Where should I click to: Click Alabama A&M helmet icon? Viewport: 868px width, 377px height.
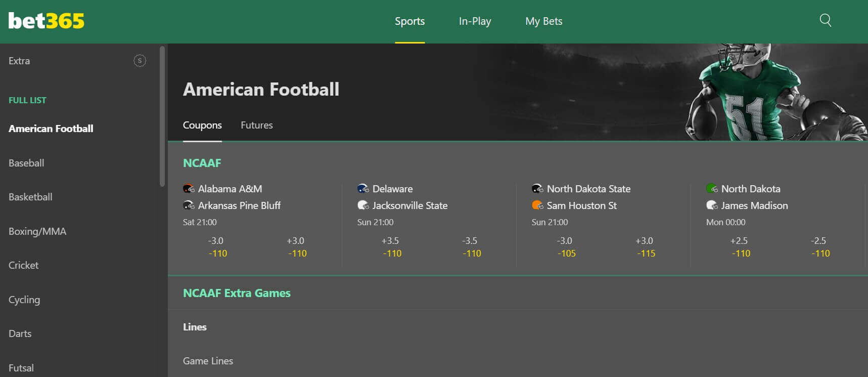click(x=189, y=189)
